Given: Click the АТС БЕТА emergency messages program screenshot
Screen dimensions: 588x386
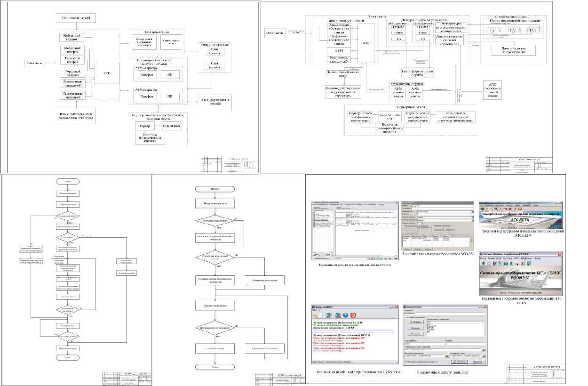Looking at the screenshot, I should click(x=520, y=215).
